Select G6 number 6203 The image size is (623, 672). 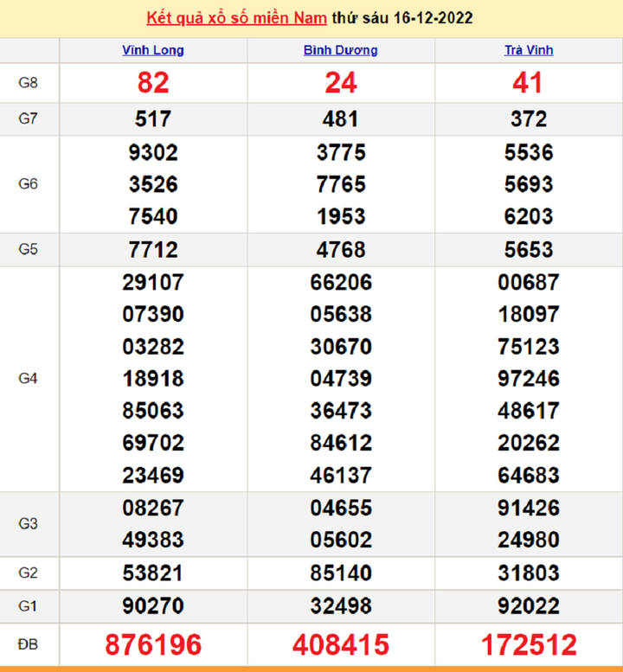point(529,216)
